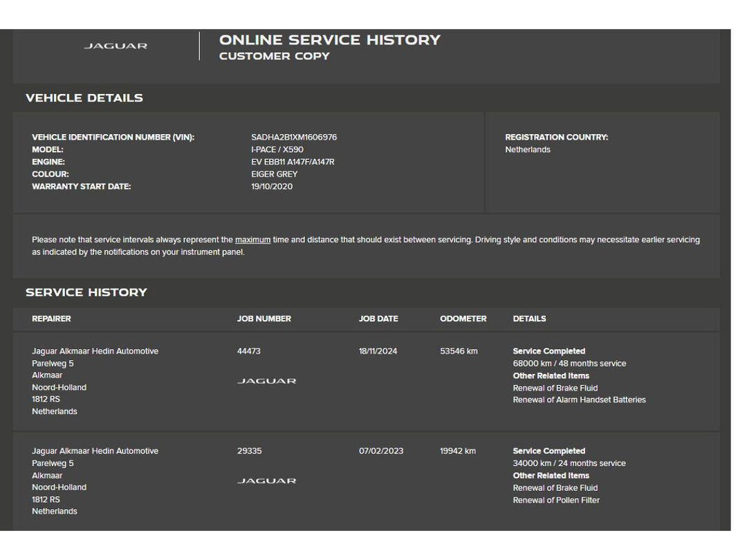This screenshot has height=560, width=747.
Task: Click the JOB DATE column header
Action: [x=378, y=319]
